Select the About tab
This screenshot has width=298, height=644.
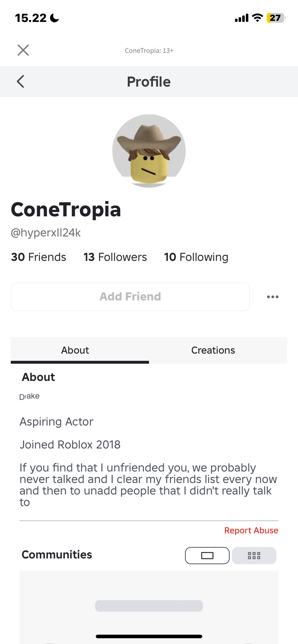click(75, 350)
